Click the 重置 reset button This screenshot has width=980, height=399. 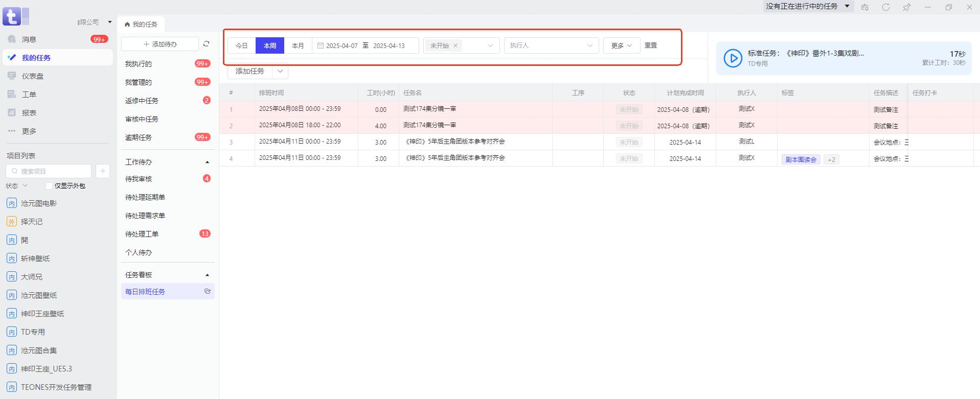(x=651, y=45)
